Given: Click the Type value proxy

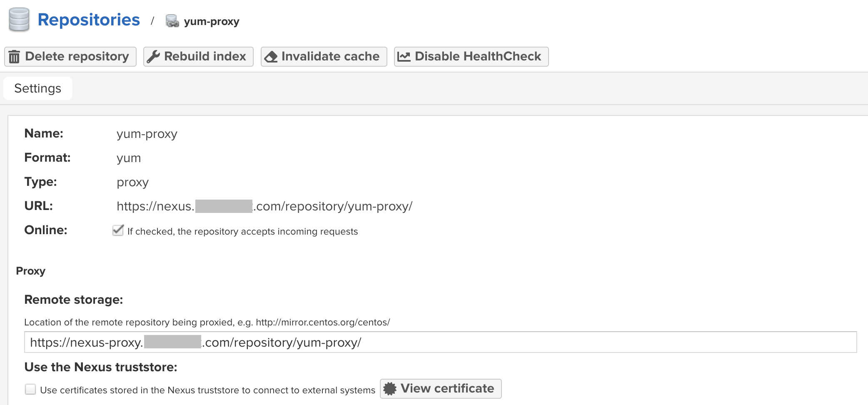Looking at the screenshot, I should click(132, 182).
